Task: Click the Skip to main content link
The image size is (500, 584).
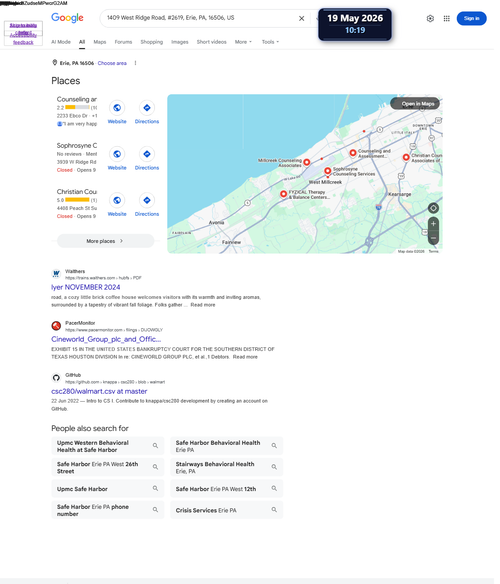Action: tap(23, 29)
